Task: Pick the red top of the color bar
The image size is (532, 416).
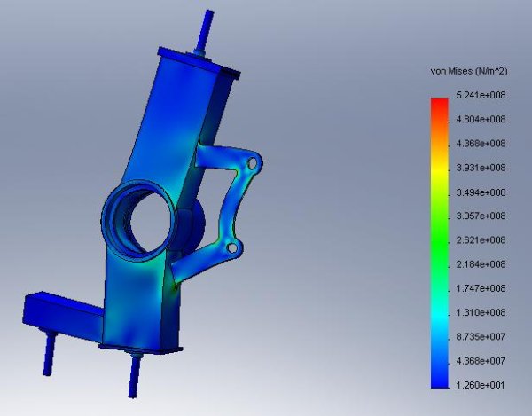Action: [x=438, y=102]
